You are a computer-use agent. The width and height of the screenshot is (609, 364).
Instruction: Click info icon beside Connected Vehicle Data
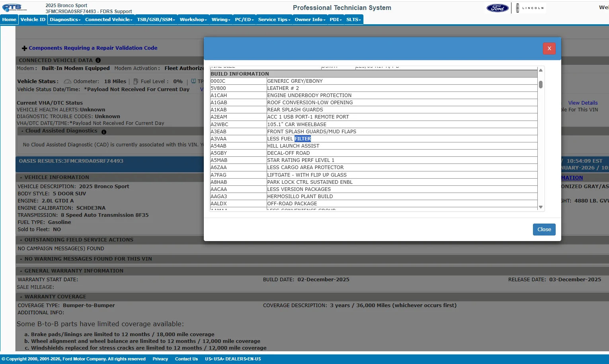click(x=98, y=60)
